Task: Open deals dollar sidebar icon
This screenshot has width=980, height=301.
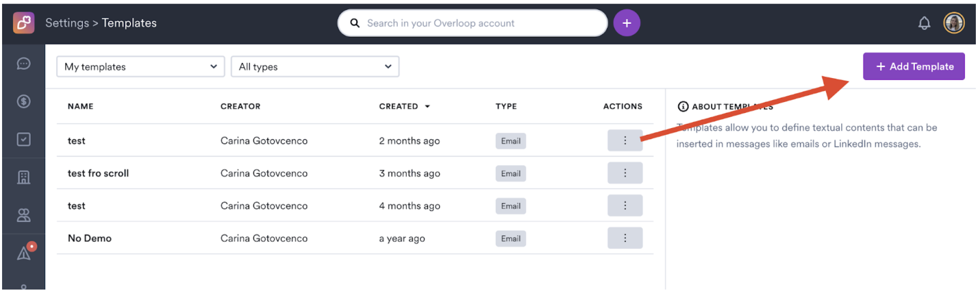Action: point(23,102)
